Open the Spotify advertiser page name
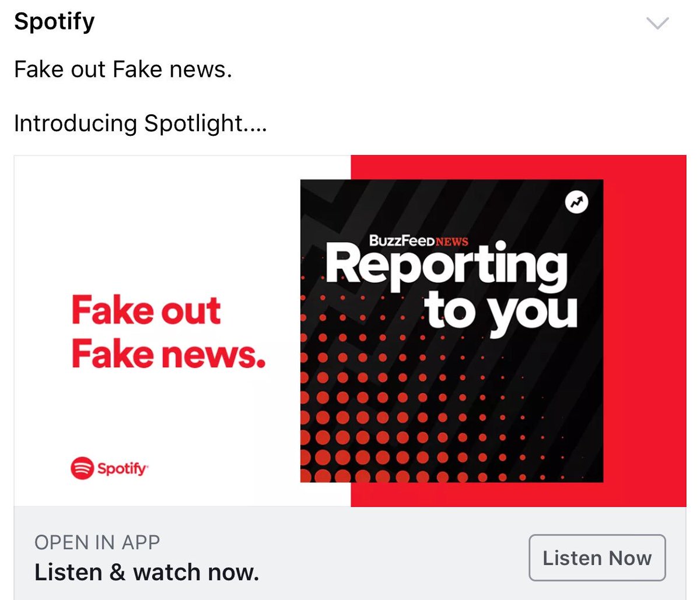The height and width of the screenshot is (600, 700). [x=54, y=23]
